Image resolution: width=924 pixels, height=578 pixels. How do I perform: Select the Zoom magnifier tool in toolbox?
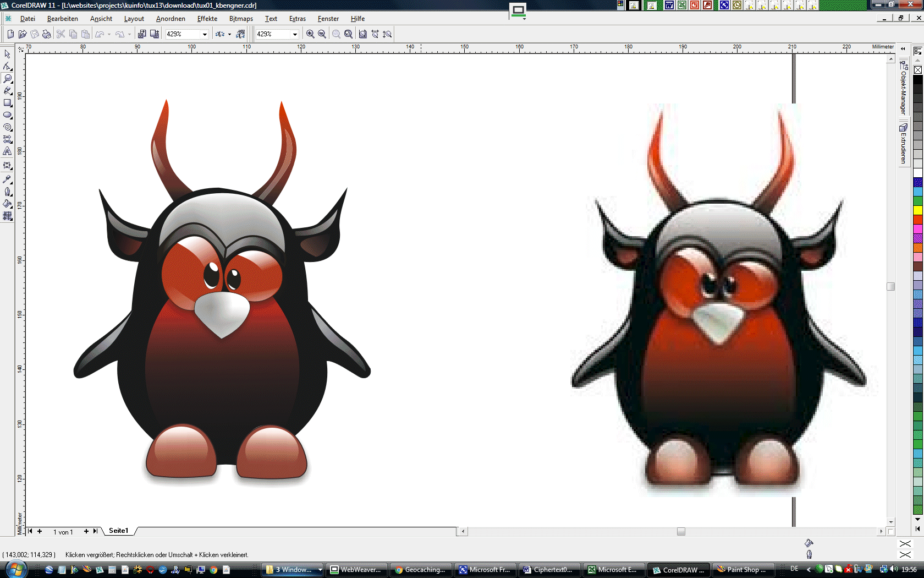7,78
